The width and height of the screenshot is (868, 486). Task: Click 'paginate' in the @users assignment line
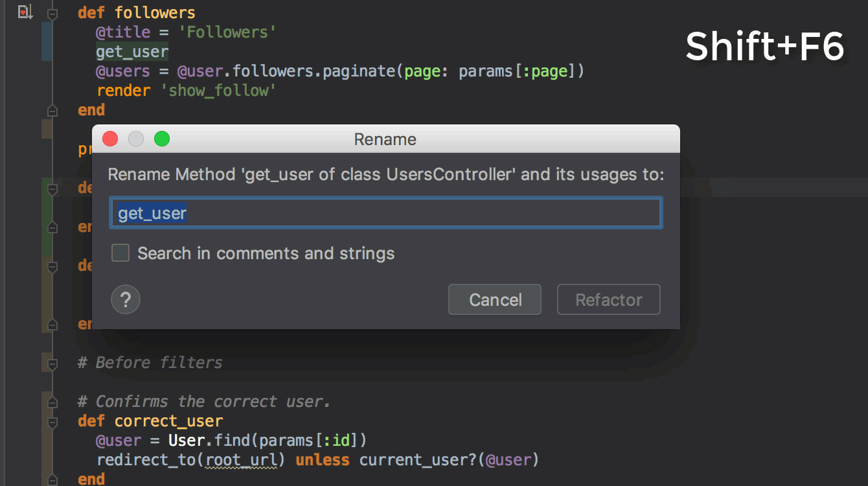click(x=358, y=71)
